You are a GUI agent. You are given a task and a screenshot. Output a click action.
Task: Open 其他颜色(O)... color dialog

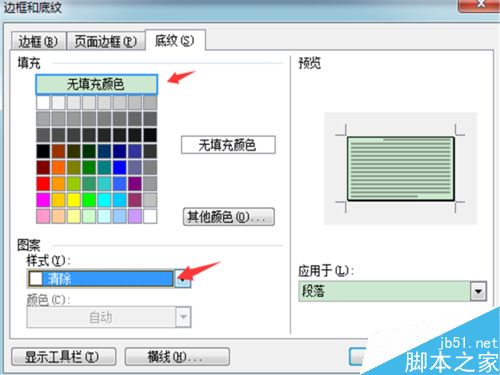point(229,217)
